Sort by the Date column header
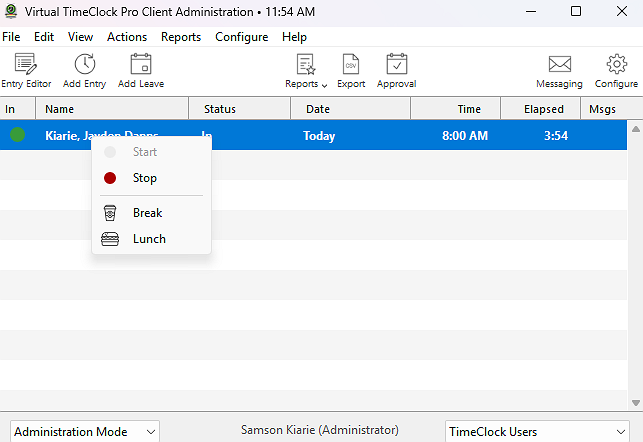 (351, 109)
